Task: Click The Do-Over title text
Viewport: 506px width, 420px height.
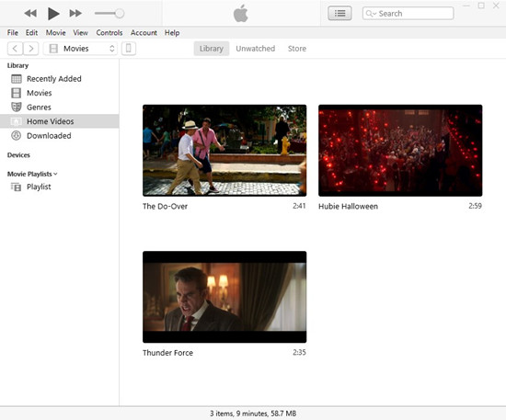Action: 165,206
